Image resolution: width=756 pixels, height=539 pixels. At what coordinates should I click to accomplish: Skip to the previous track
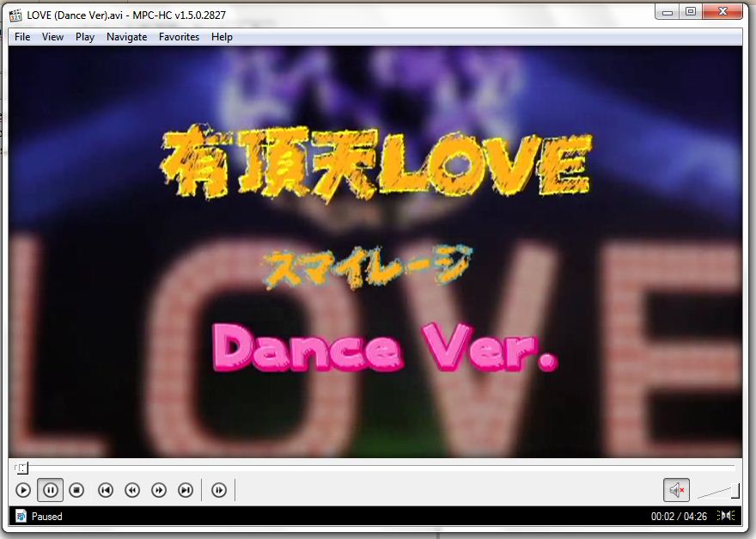click(106, 490)
